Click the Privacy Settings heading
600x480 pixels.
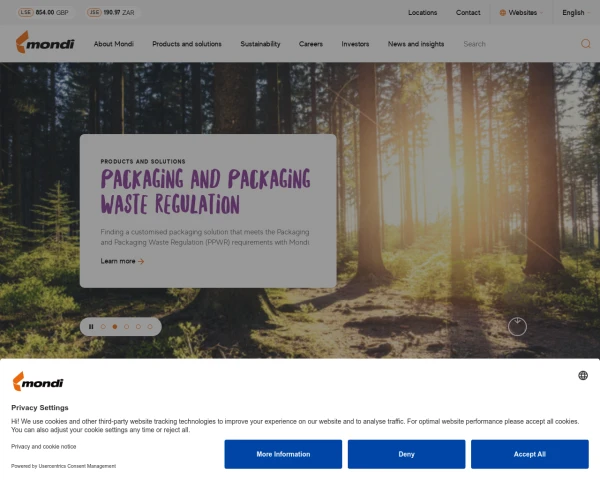point(40,408)
